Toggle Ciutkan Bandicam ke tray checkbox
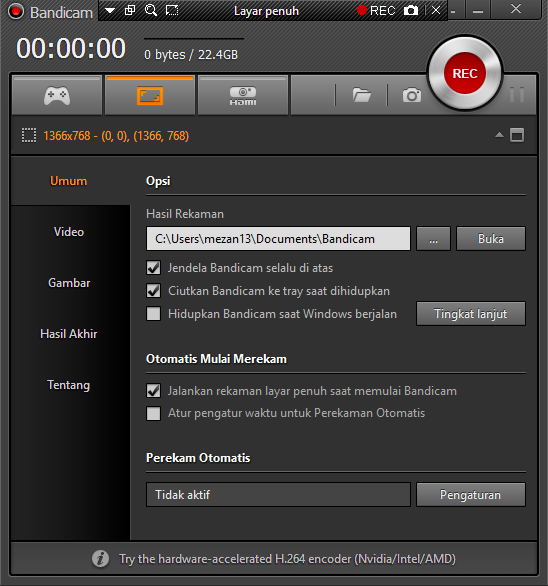The width and height of the screenshot is (548, 586). [x=154, y=291]
